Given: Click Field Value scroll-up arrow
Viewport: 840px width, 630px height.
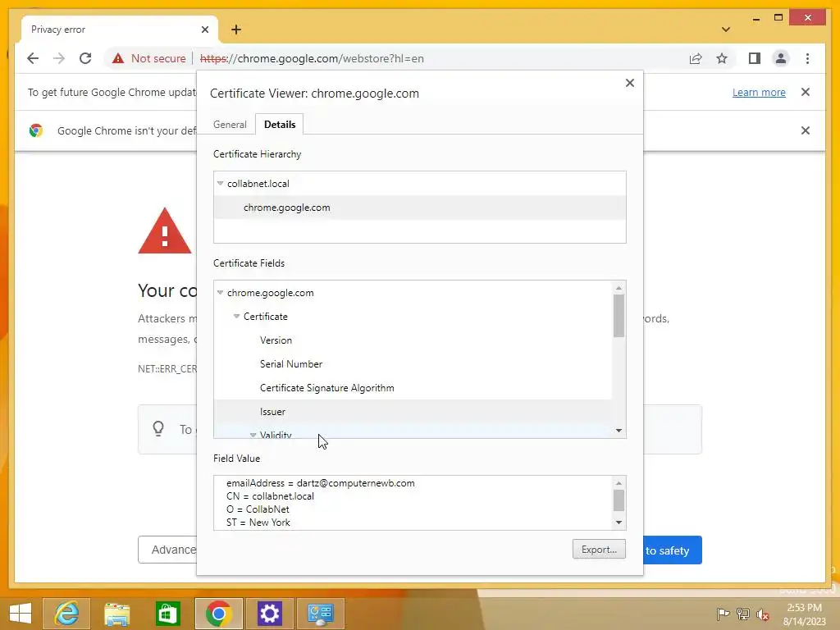Looking at the screenshot, I should click(619, 483).
